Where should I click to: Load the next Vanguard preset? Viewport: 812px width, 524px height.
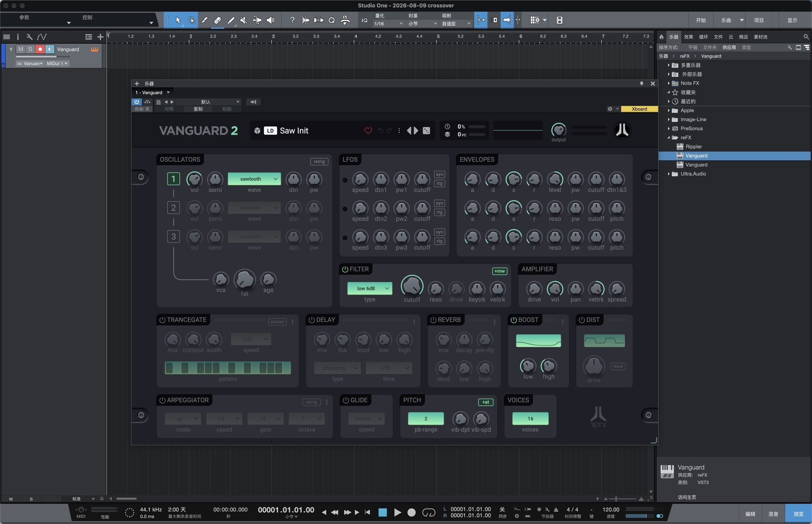416,131
